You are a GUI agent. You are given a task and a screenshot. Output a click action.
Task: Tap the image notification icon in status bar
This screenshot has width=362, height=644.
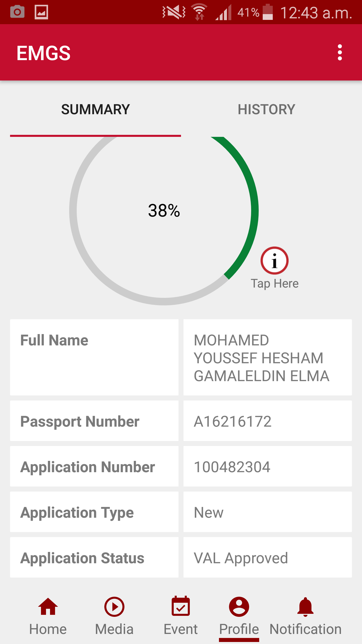tap(41, 12)
